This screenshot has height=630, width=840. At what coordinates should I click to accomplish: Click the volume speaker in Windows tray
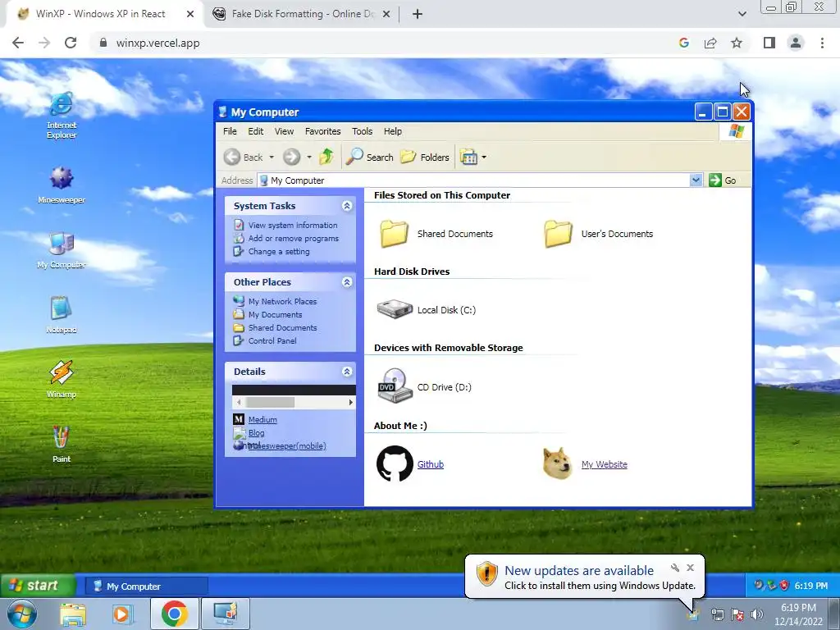pos(756,614)
